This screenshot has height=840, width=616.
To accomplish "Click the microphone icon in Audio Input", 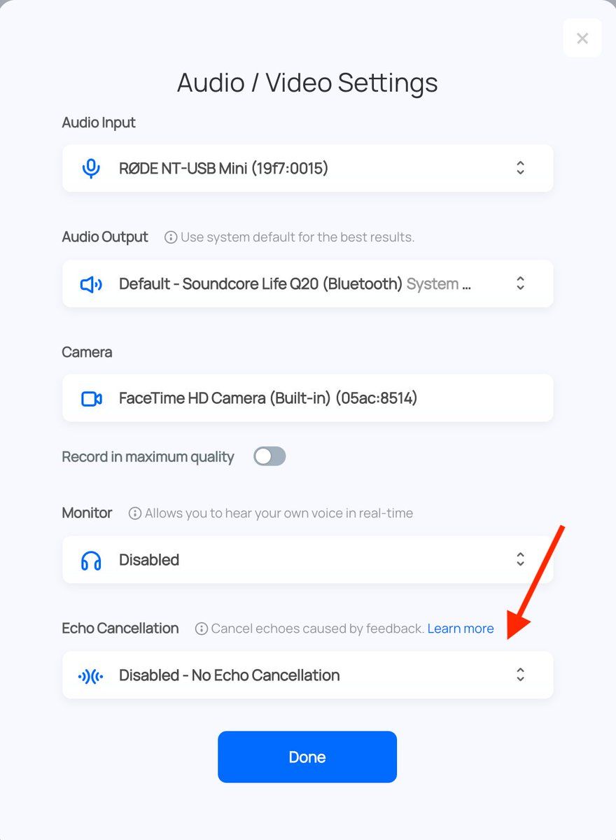I will click(x=91, y=168).
